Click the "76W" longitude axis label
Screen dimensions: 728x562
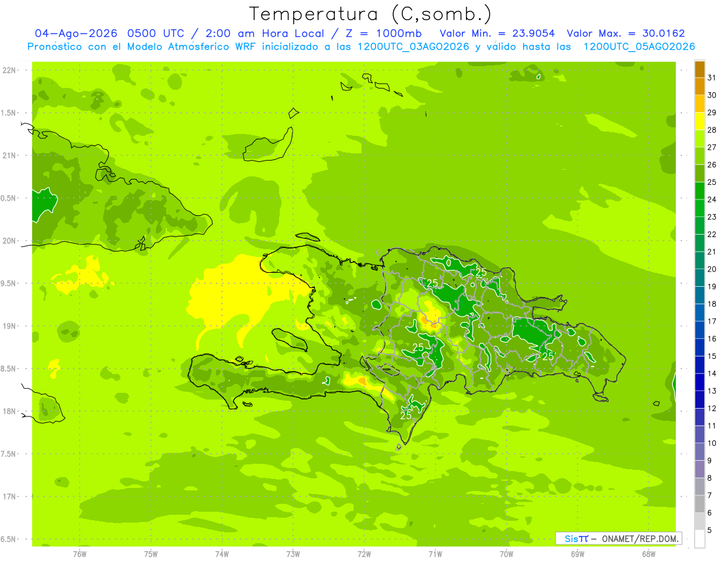pos(79,554)
